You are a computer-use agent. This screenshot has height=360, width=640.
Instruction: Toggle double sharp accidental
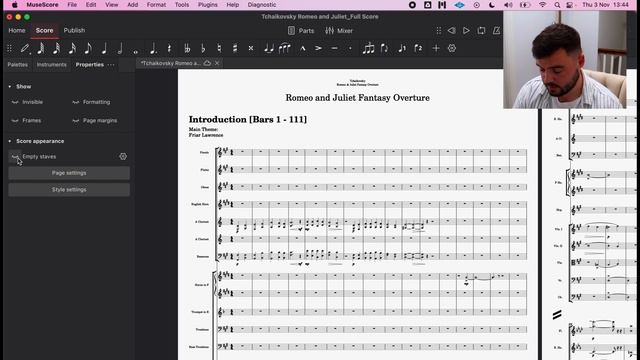[x=251, y=49]
